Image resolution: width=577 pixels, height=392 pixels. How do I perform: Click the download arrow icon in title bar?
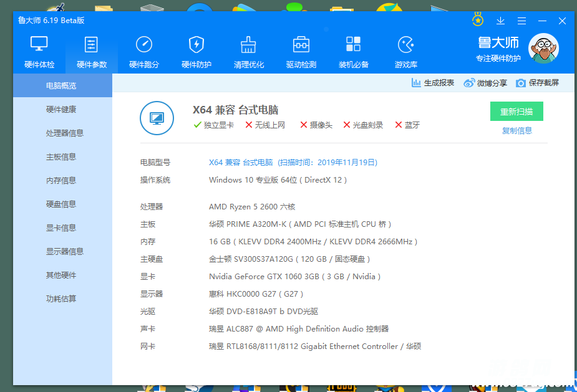(500, 21)
